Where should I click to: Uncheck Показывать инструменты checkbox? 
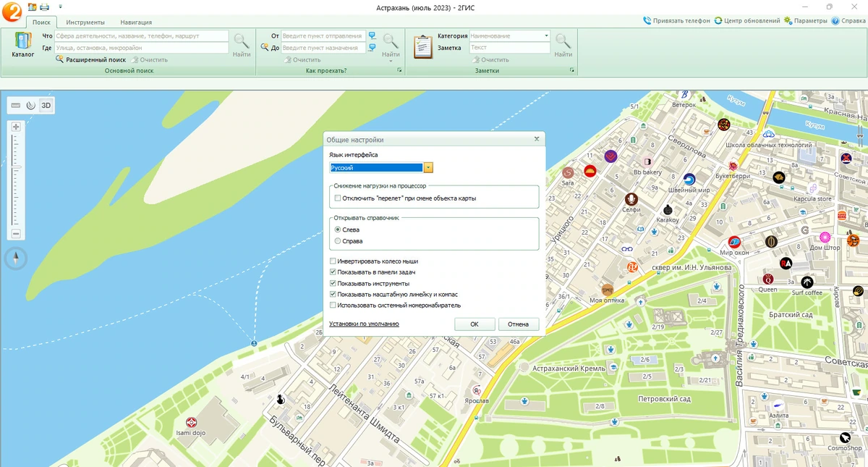point(333,284)
